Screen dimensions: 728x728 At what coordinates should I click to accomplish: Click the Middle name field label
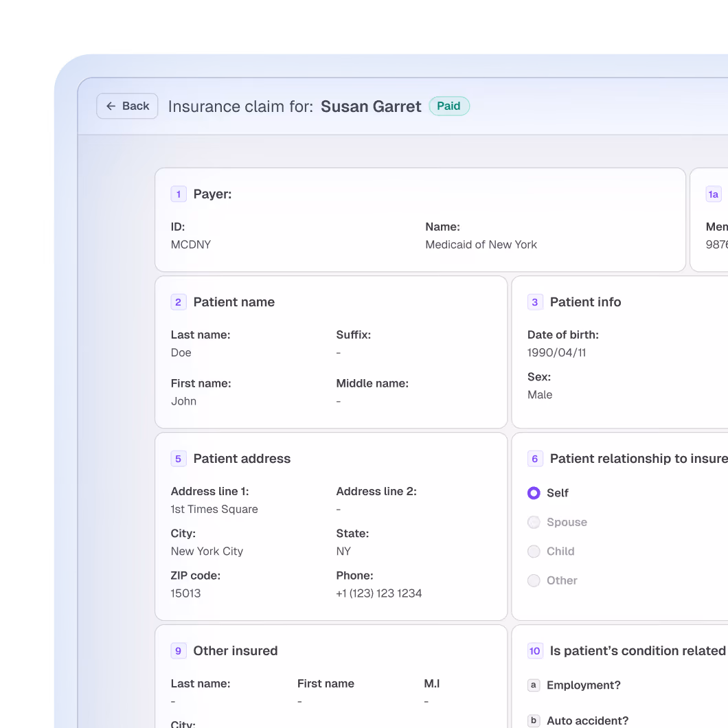pos(372,383)
